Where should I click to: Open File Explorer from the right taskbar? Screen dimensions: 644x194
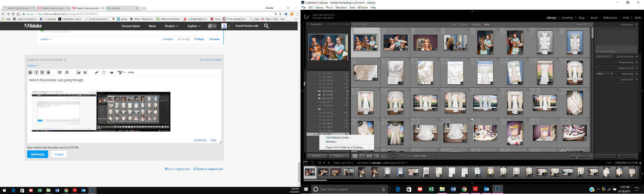(x=442, y=189)
